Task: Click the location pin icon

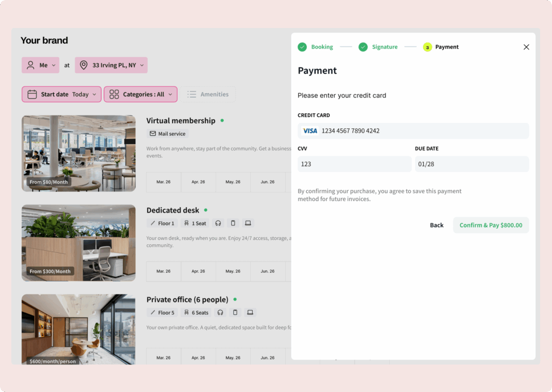Action: 84,65
